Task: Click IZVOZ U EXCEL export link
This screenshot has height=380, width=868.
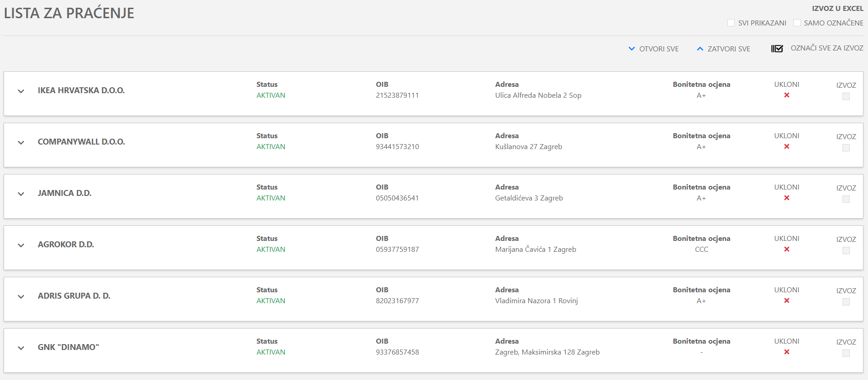Action: tap(838, 8)
